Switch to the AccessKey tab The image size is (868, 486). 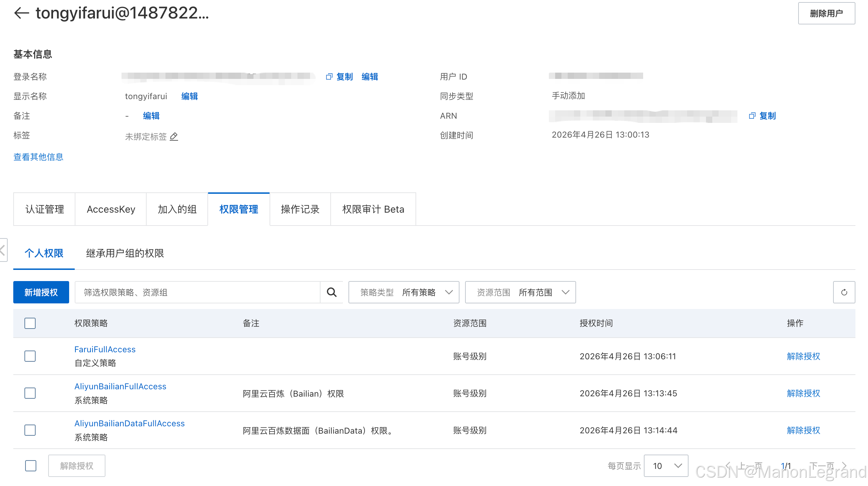(111, 209)
